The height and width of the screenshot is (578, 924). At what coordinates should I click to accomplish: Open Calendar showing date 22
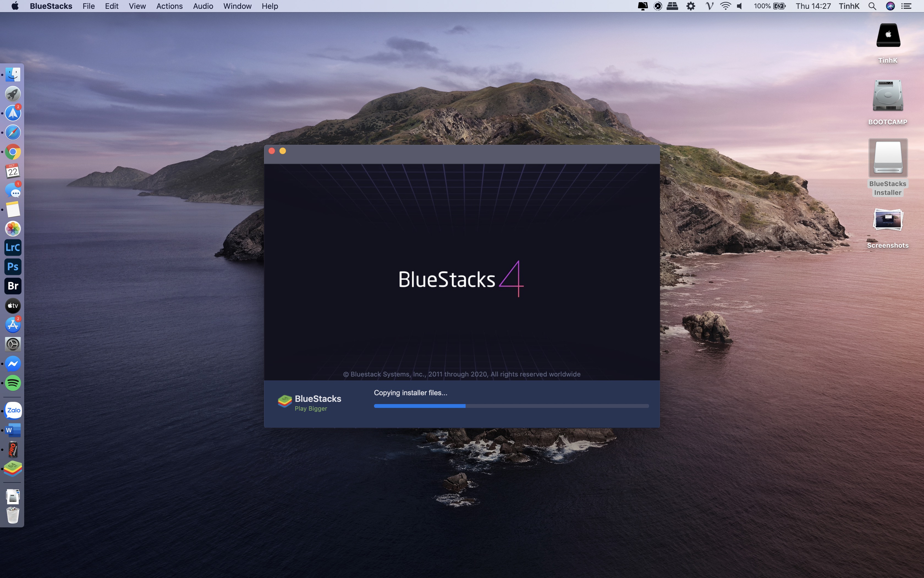(13, 171)
